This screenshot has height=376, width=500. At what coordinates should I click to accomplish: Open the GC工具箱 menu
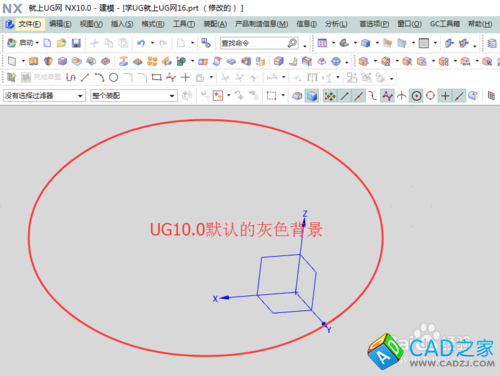pyautogui.click(x=445, y=24)
